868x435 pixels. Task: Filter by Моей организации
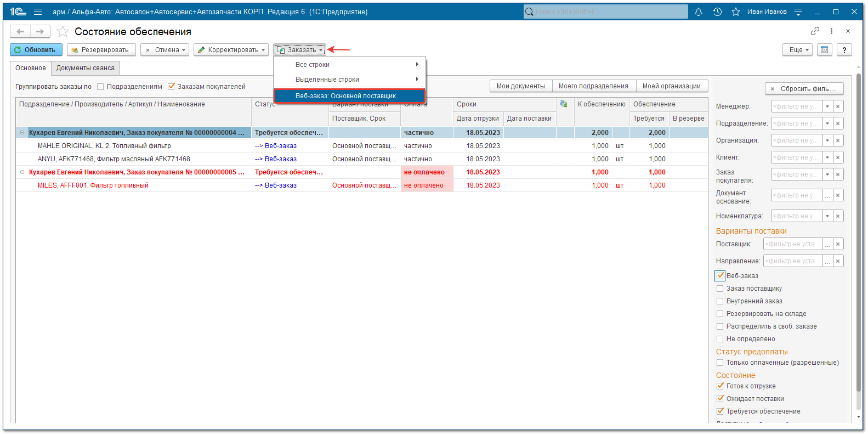point(672,86)
